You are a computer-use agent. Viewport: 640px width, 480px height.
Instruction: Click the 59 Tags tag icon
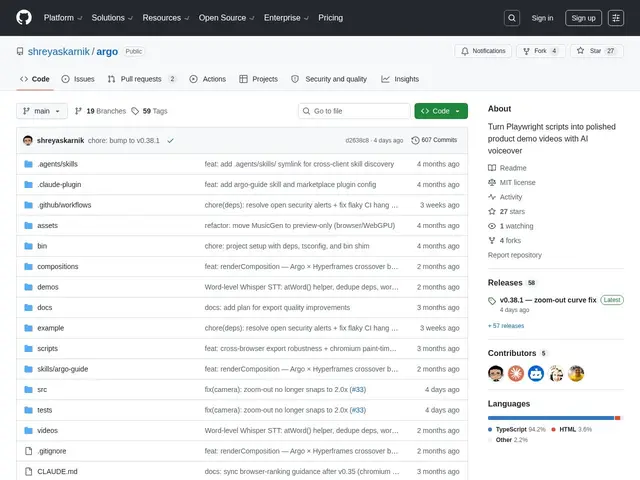point(135,111)
